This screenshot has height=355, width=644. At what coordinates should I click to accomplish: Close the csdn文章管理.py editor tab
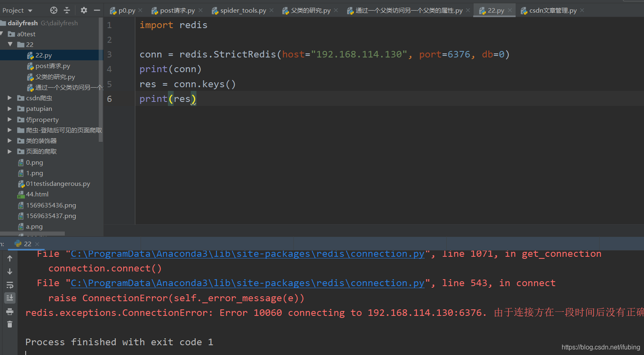click(582, 10)
